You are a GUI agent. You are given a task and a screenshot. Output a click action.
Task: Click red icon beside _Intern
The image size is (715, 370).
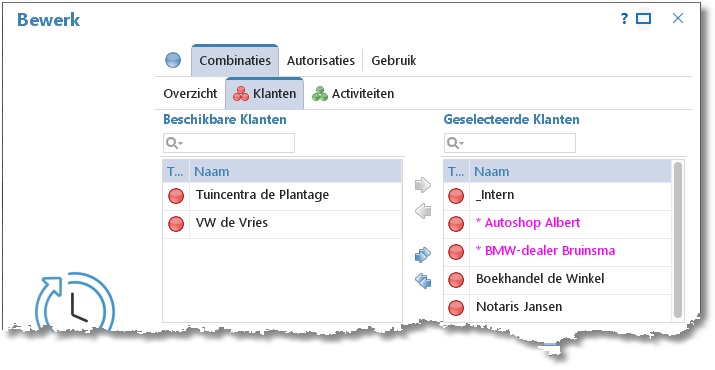[456, 197]
